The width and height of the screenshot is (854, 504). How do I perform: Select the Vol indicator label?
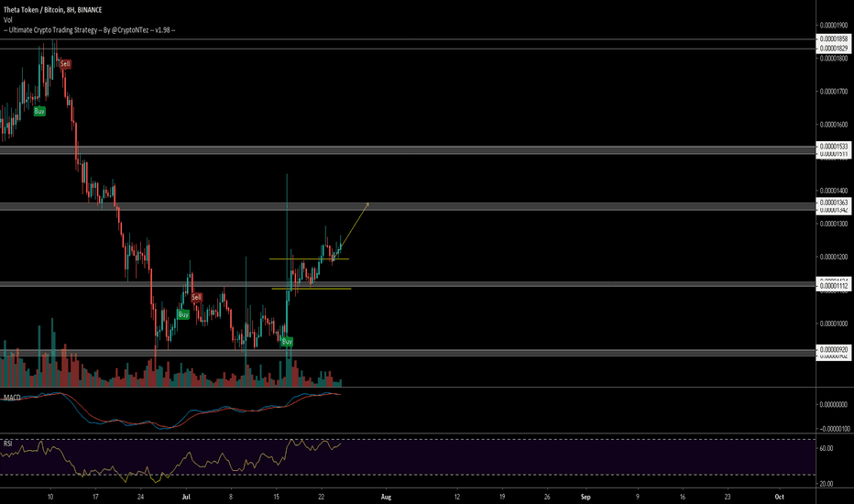coord(7,19)
